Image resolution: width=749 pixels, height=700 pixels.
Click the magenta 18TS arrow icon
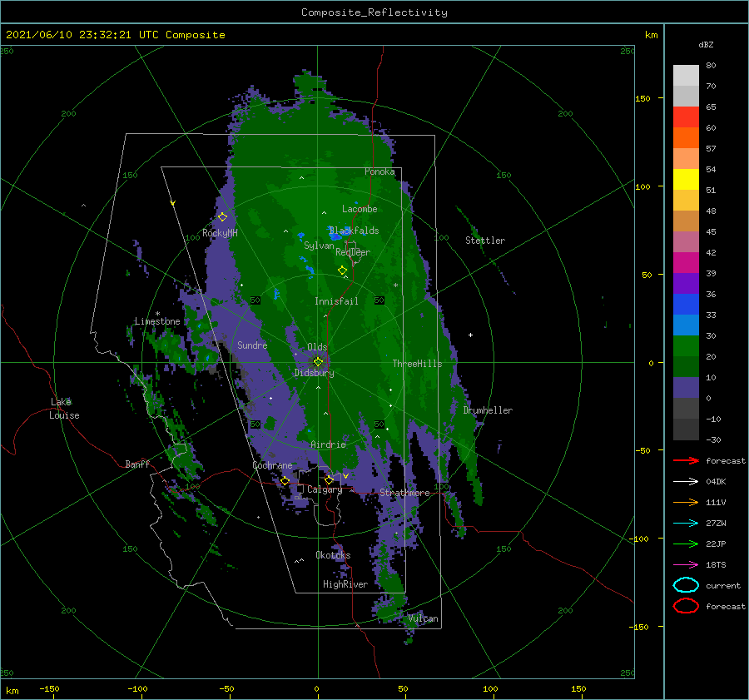(x=686, y=565)
